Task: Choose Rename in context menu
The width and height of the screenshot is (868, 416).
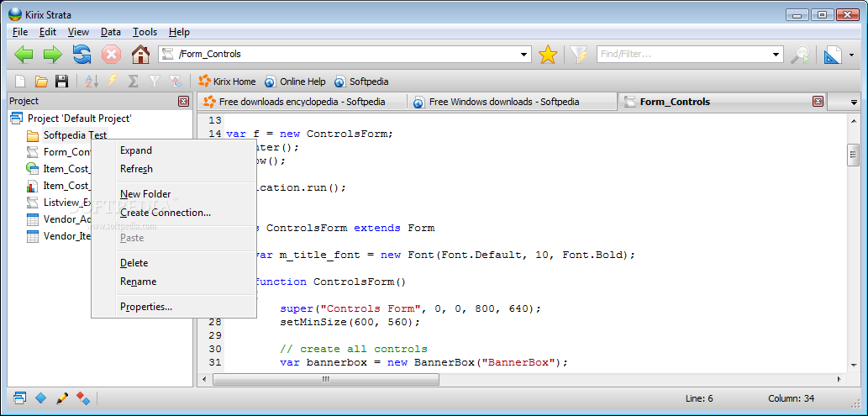Action: pos(173,282)
